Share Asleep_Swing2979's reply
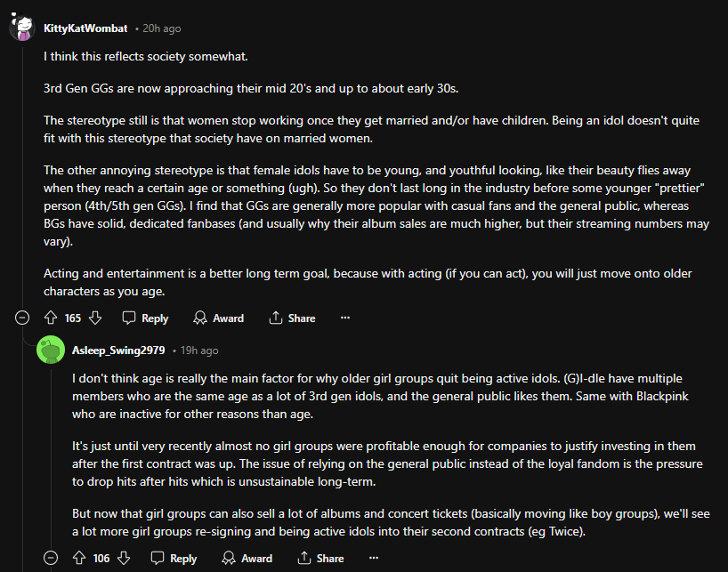 tap(320, 558)
